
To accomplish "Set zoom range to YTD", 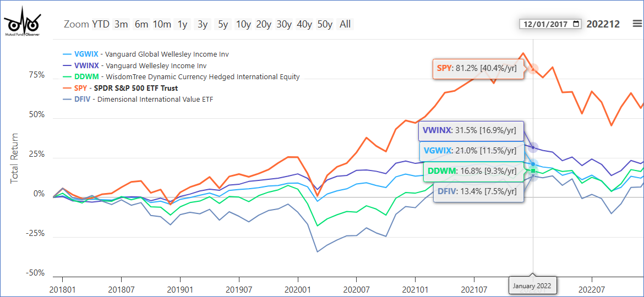I will tap(101, 24).
